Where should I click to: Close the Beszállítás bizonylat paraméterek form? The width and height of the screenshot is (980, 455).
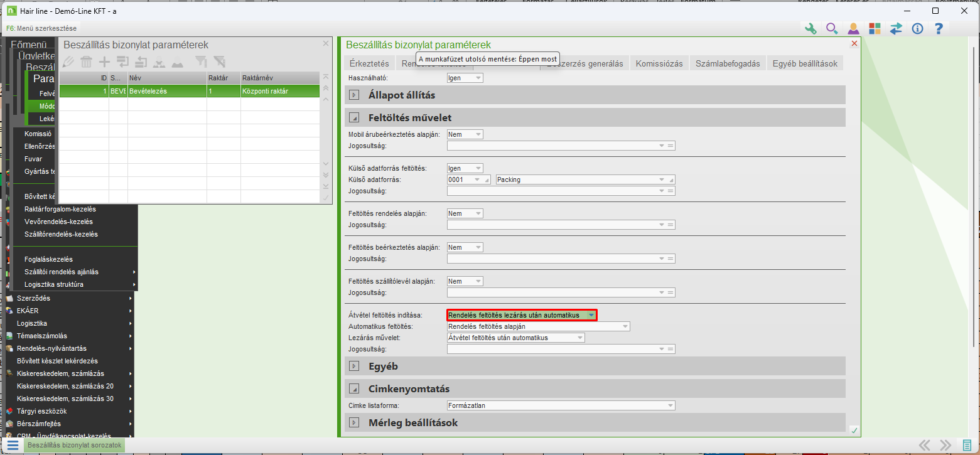(x=854, y=43)
